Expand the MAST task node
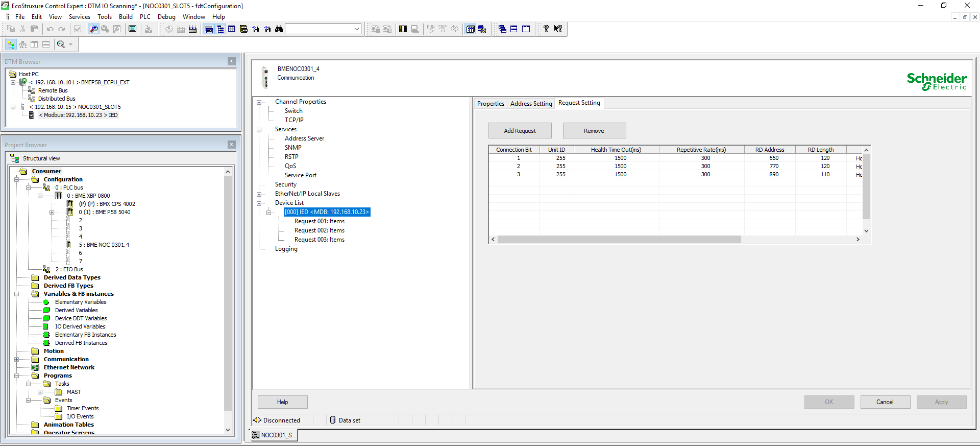 tap(40, 392)
